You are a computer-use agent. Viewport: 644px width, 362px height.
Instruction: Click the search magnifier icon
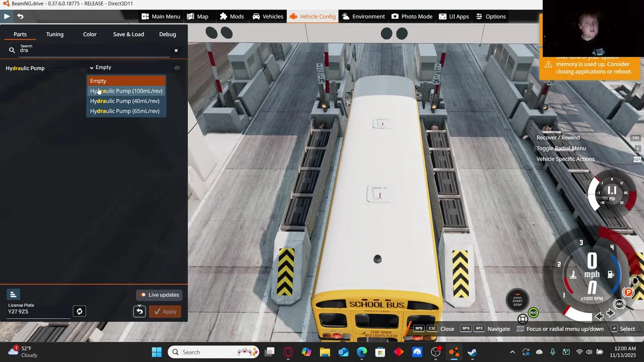tap(12, 50)
